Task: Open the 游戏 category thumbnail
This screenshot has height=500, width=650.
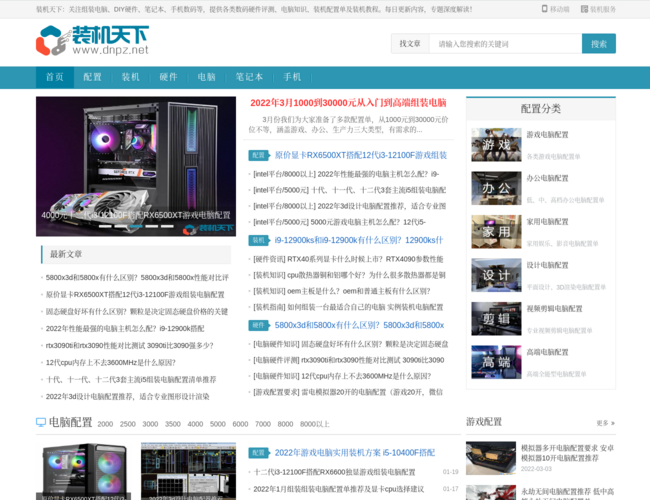Action: click(x=496, y=145)
